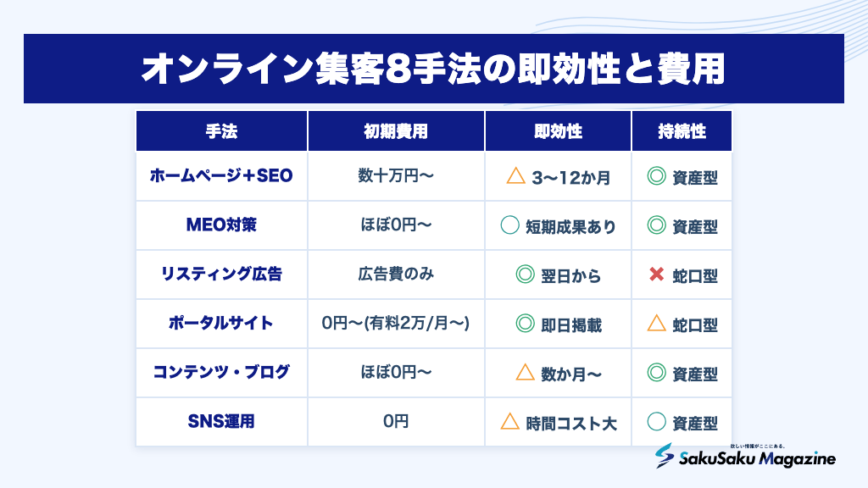Click the title banner オンライン集客8手法の即効性と費用

point(433,69)
